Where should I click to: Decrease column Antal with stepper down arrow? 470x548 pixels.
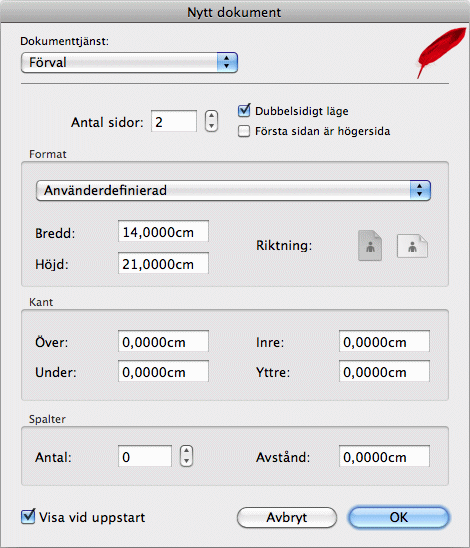[x=187, y=461]
